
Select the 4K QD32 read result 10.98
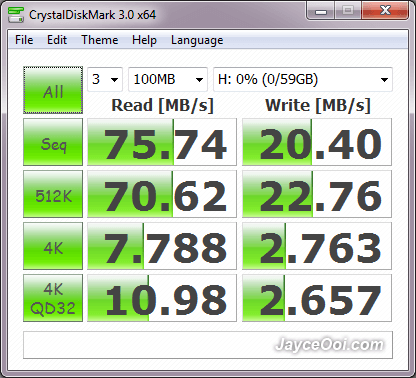click(162, 298)
